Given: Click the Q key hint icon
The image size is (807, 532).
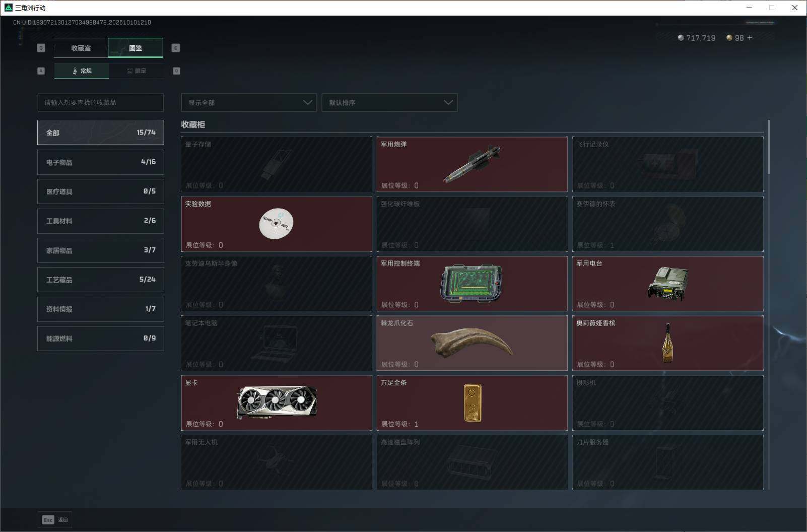Looking at the screenshot, I should (x=41, y=48).
